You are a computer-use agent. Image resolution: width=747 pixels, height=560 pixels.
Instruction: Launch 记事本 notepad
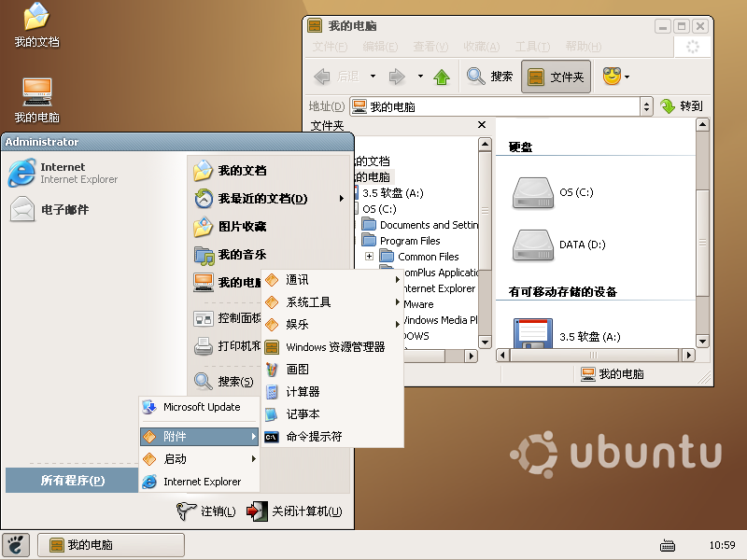[x=332, y=413]
